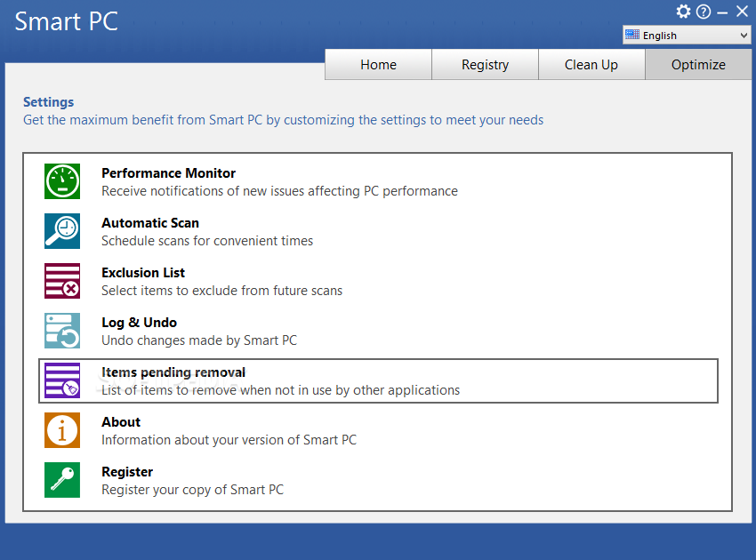
Task: Close the Smart PC window
Action: click(x=742, y=11)
